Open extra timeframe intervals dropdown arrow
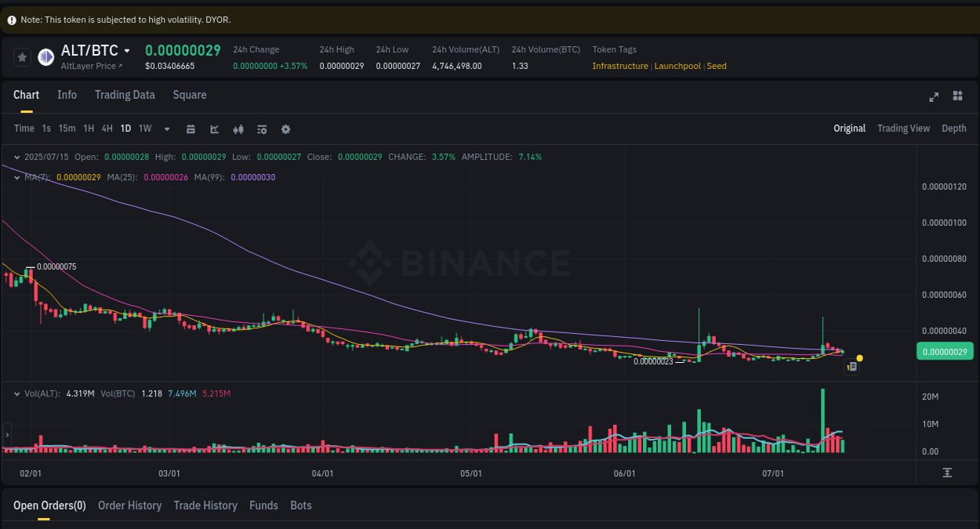The height and width of the screenshot is (529, 980). click(x=166, y=129)
